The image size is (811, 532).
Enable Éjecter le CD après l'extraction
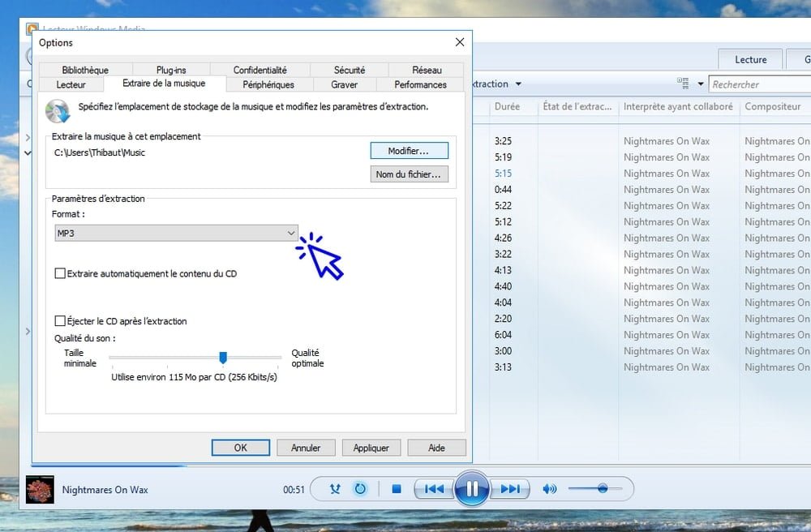pos(60,321)
